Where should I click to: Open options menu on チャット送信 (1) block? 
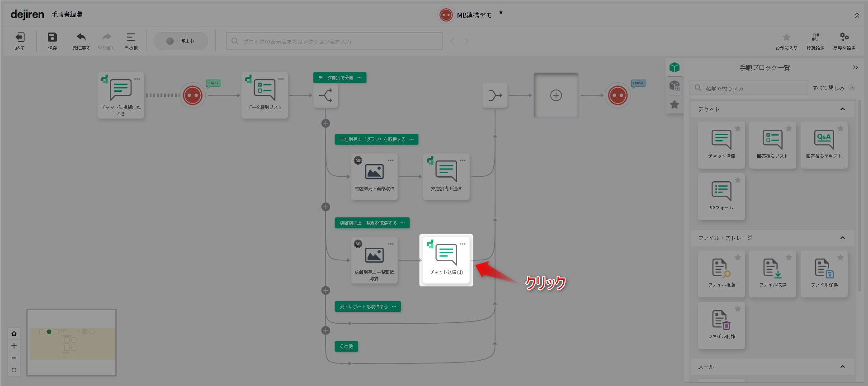462,244
